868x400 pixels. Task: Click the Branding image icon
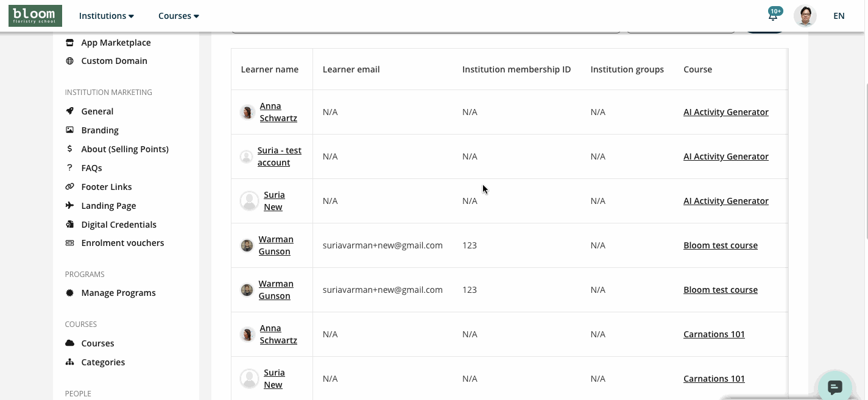[x=69, y=130]
